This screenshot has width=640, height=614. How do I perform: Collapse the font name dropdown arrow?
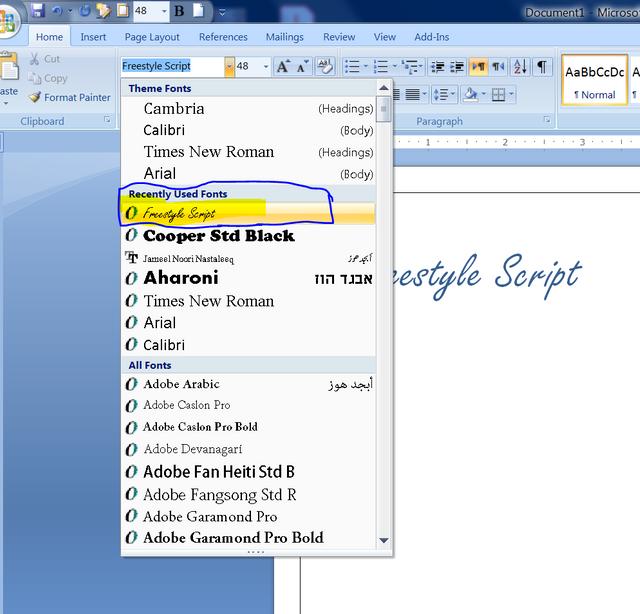click(229, 67)
